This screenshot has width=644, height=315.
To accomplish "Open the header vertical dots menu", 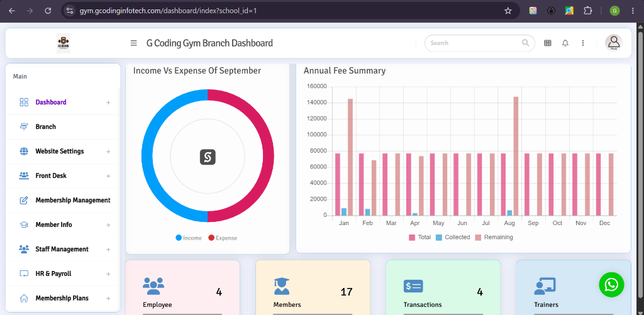I will tap(583, 43).
